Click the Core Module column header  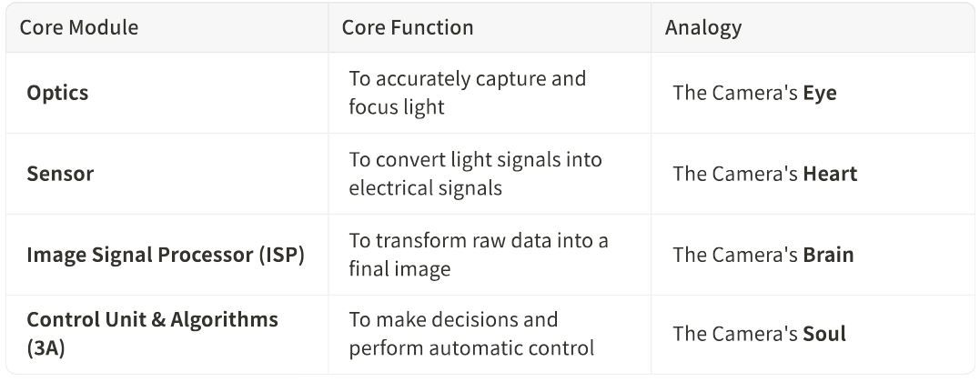[79, 27]
